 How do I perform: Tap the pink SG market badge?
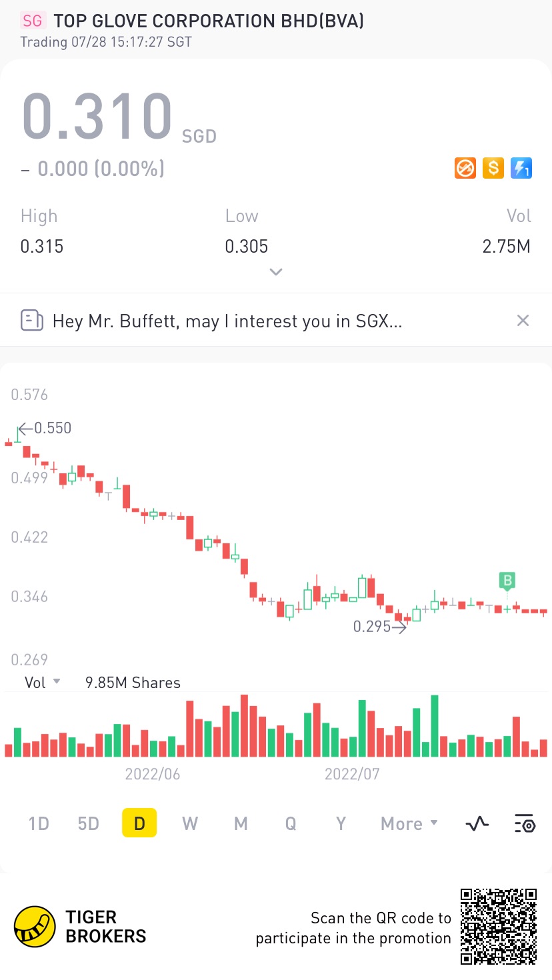point(32,21)
